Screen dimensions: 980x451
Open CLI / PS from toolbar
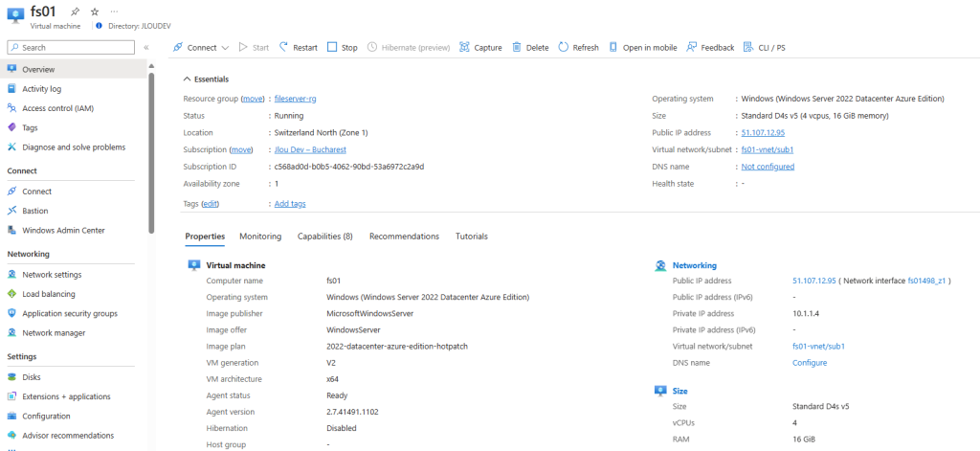point(765,48)
